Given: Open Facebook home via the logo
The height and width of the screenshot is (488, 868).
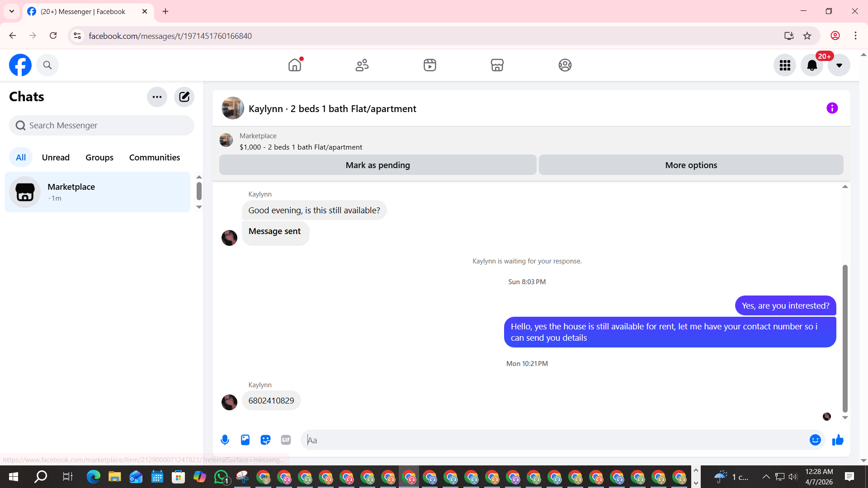Looking at the screenshot, I should [x=20, y=65].
